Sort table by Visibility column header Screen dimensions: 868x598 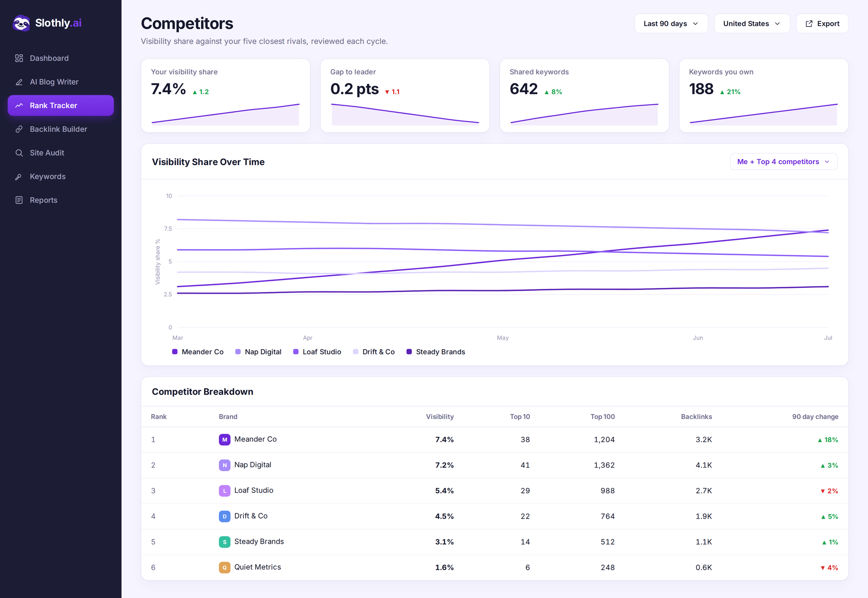(440, 417)
